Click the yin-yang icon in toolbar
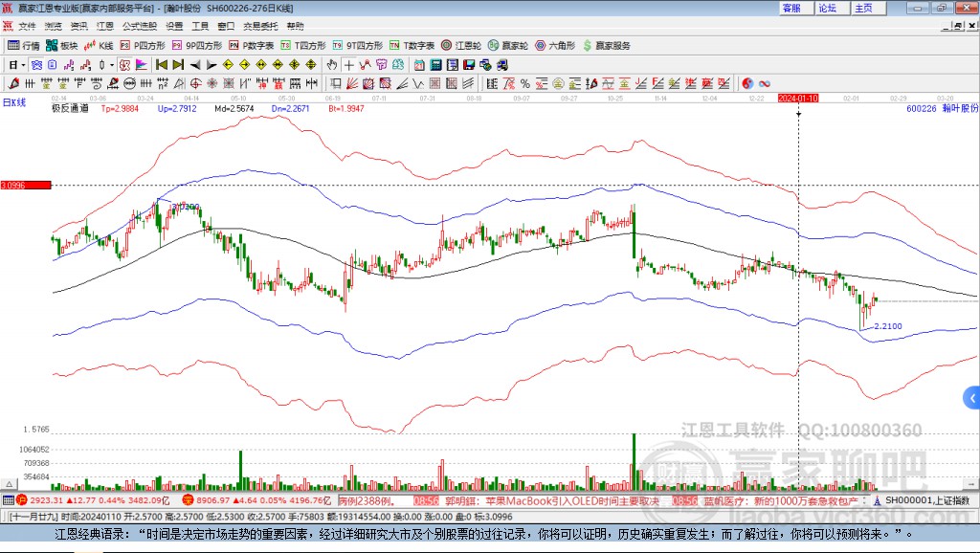 [747, 83]
